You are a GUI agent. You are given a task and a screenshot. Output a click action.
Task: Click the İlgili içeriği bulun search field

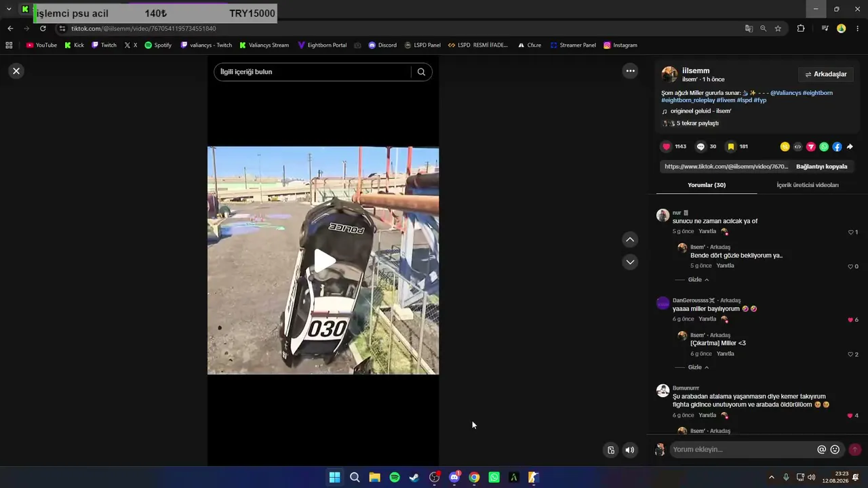tap(313, 72)
